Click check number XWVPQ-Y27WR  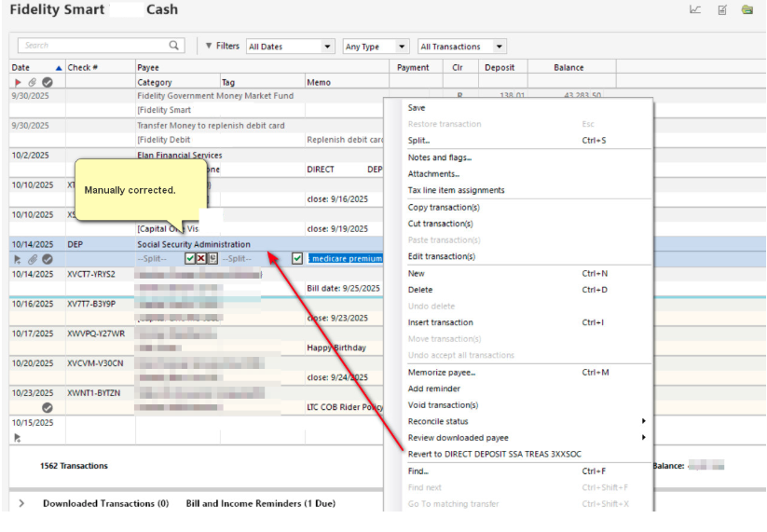point(96,334)
